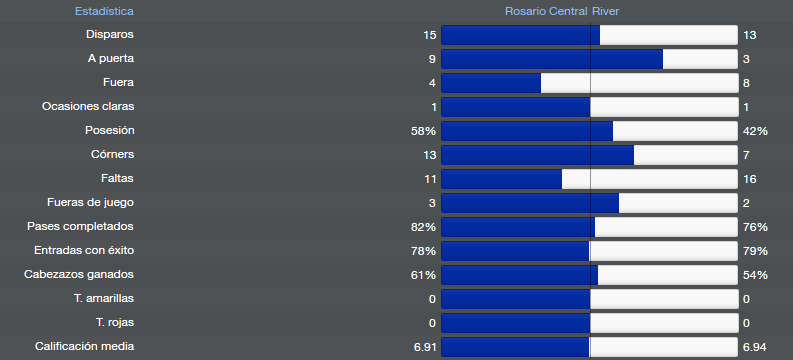This screenshot has width=793, height=360.
Task: Select the Disparos statistic row label
Action: tap(110, 35)
